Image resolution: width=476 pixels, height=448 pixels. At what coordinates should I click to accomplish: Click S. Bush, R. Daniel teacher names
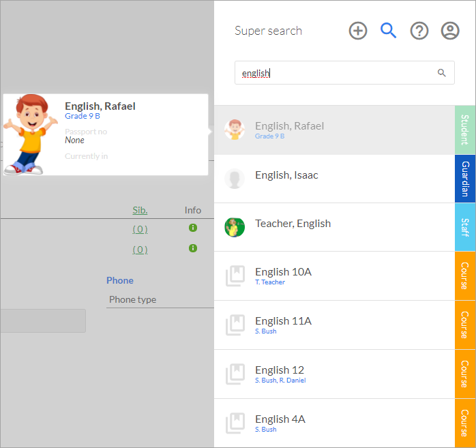(280, 380)
